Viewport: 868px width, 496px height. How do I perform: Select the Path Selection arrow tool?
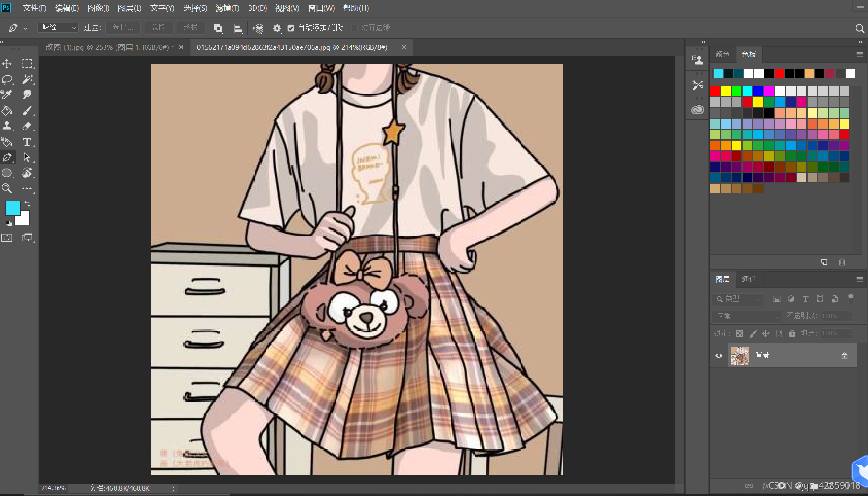tap(27, 157)
